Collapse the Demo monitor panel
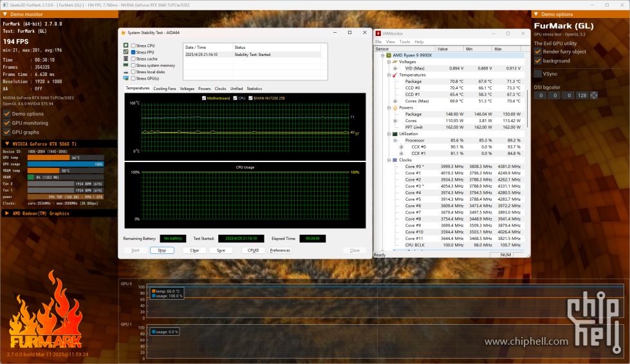Screen dimensions: 630x364 pos(5,14)
